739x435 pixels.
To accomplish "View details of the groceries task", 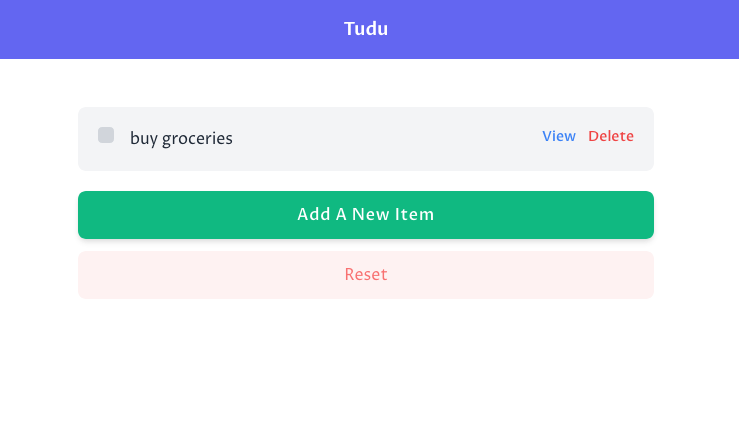I will (558, 136).
